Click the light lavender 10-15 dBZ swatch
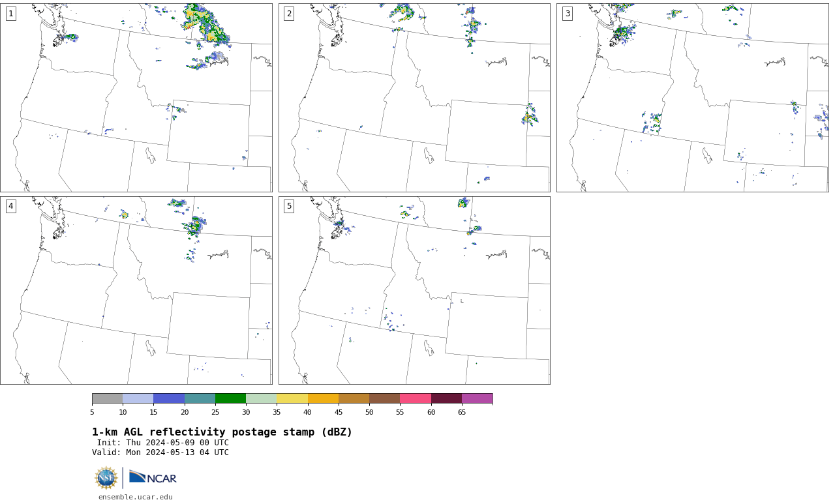 point(138,398)
